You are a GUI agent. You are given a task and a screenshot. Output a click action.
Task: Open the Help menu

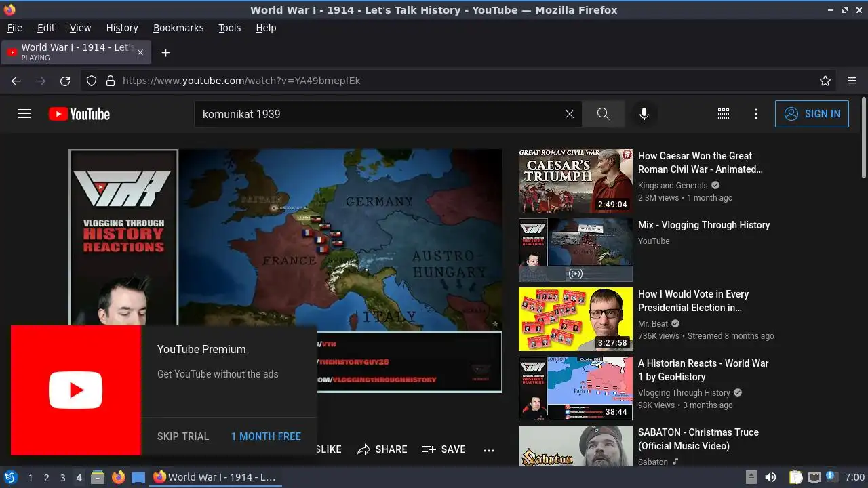[266, 28]
